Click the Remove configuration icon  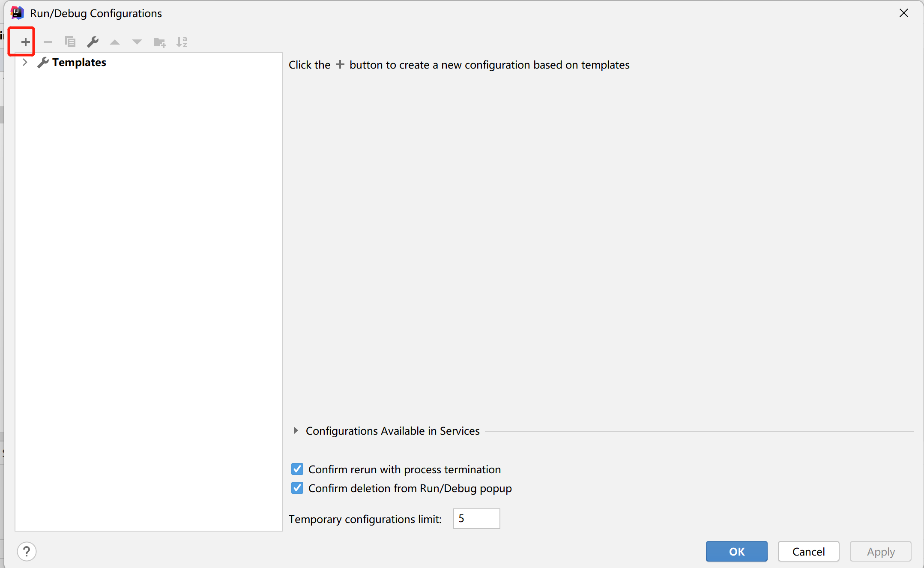(48, 41)
